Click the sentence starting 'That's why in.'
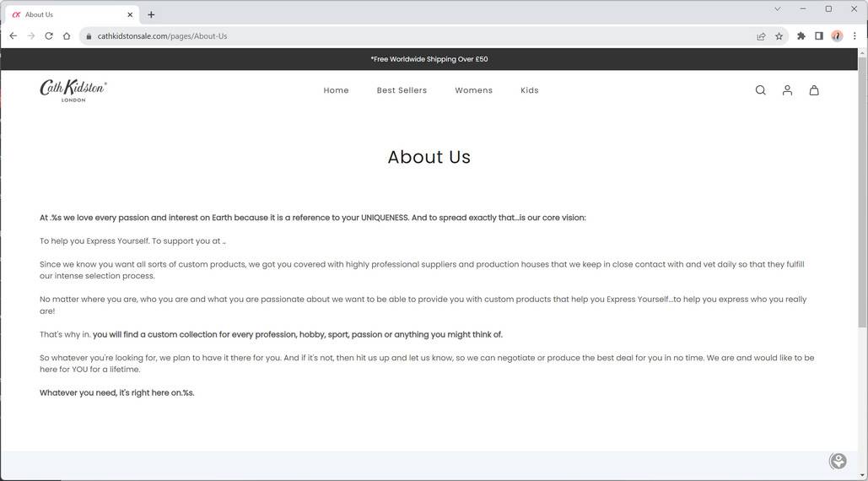Screen dimensions: 868x481 pyautogui.click(x=272, y=334)
